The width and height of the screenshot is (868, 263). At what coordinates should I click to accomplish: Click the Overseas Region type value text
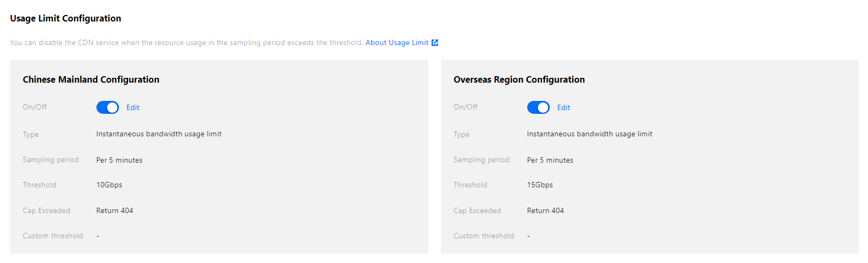(589, 134)
